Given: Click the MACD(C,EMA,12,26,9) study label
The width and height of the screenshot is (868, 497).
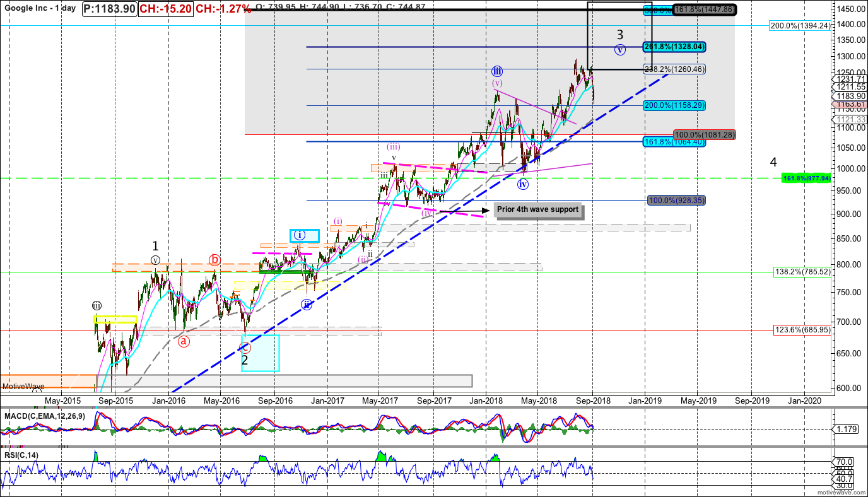Looking at the screenshot, I should (44, 417).
